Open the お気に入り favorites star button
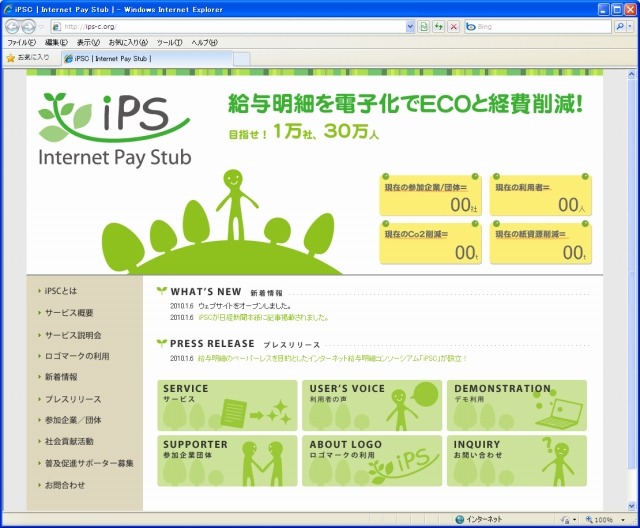 28,58
